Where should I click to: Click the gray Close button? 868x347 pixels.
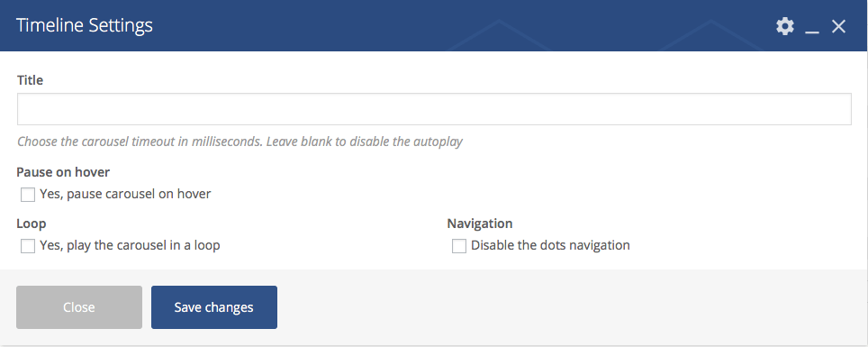click(79, 307)
